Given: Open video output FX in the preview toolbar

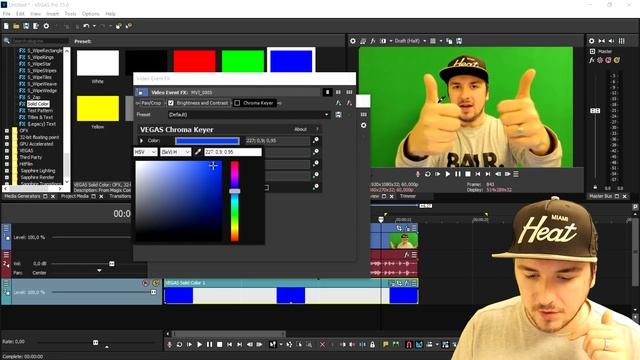Looking at the screenshot, I should (x=373, y=41).
